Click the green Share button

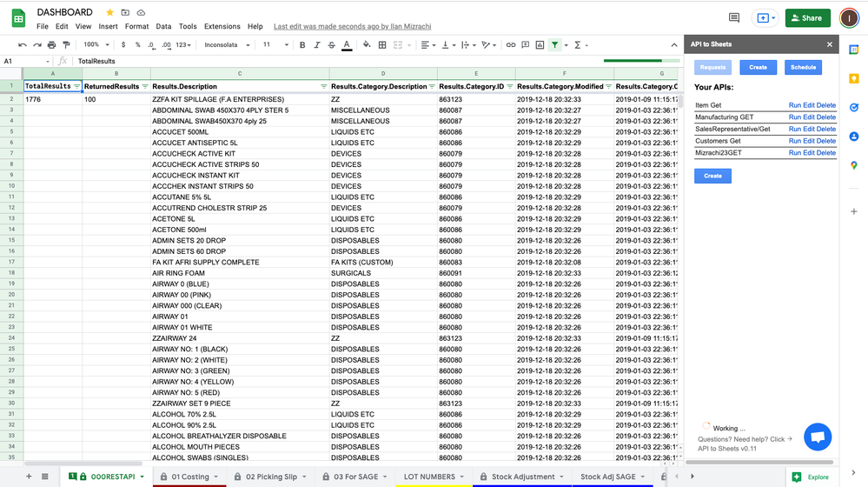808,17
